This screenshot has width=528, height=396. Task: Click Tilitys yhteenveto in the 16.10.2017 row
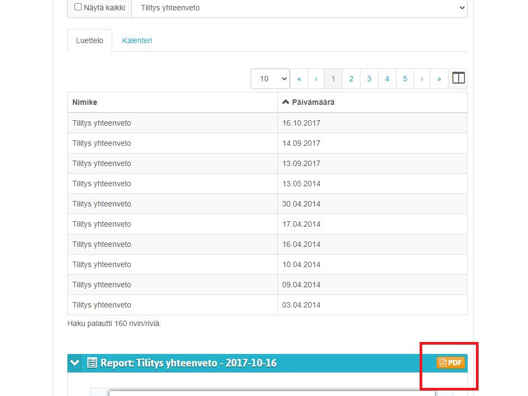[101, 123]
